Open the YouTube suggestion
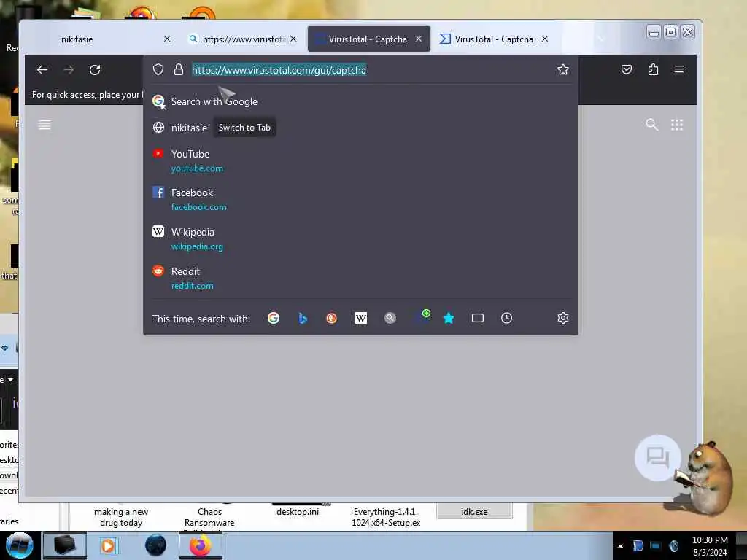The width and height of the screenshot is (747, 560). (x=360, y=161)
